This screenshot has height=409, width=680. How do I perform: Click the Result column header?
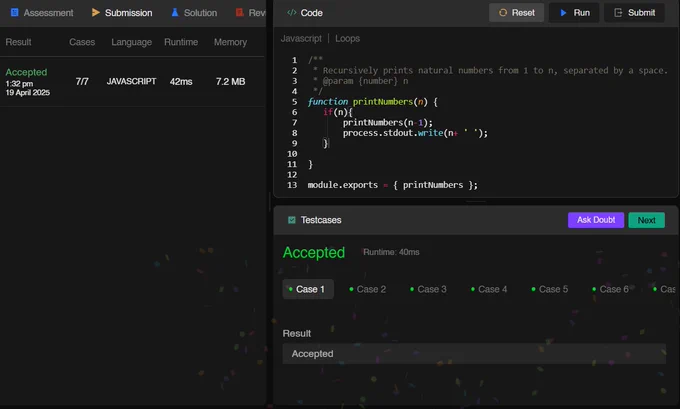coord(18,42)
